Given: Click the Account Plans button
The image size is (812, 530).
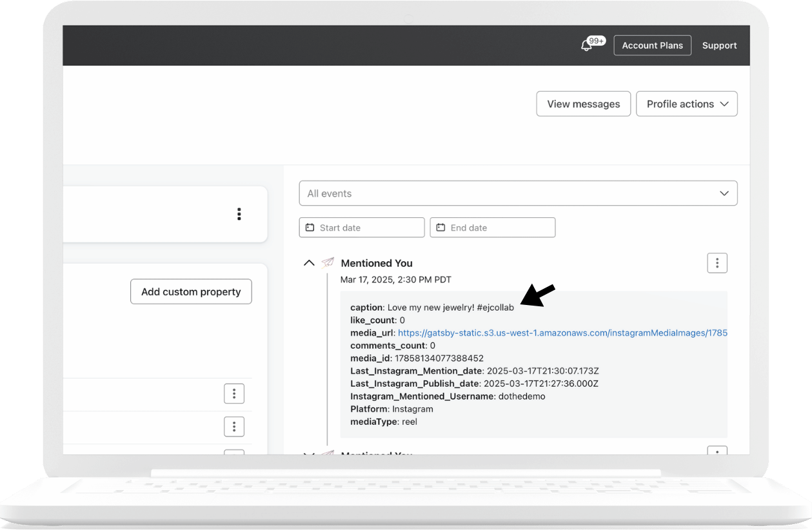Looking at the screenshot, I should click(652, 45).
